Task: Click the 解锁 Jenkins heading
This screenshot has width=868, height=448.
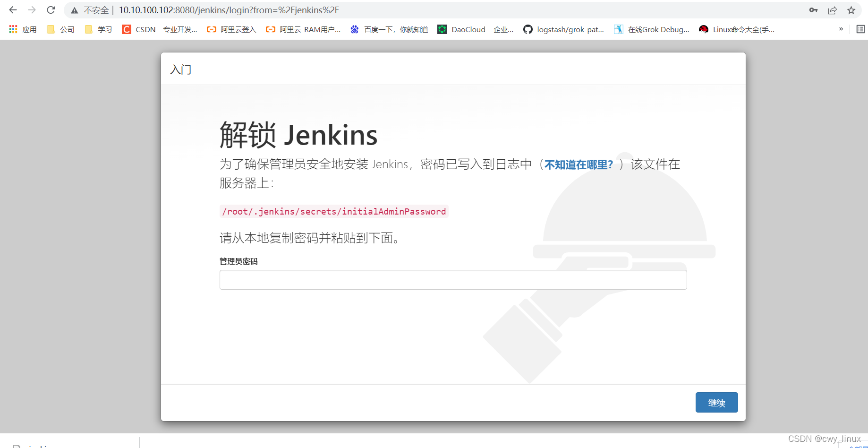Action: (x=298, y=135)
